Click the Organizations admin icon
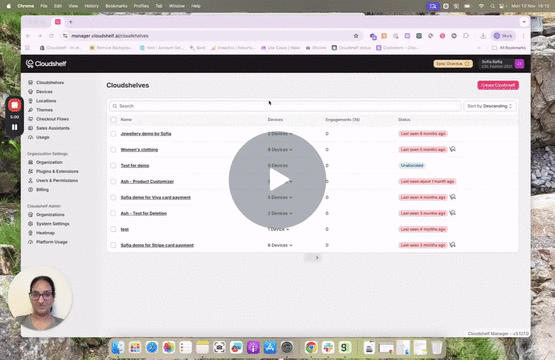The width and height of the screenshot is (555, 360). click(30, 215)
